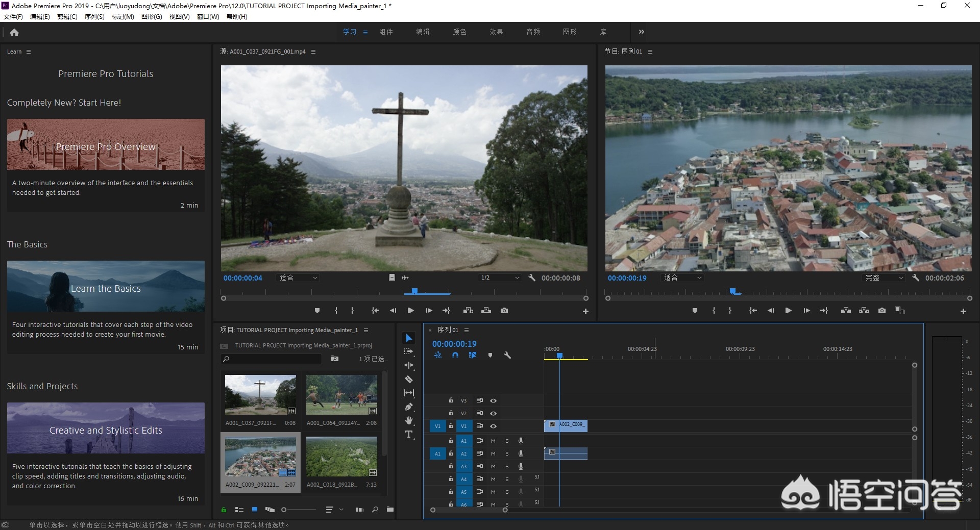The image size is (980, 530).
Task: Add marker in timeline panel
Action: 490,355
